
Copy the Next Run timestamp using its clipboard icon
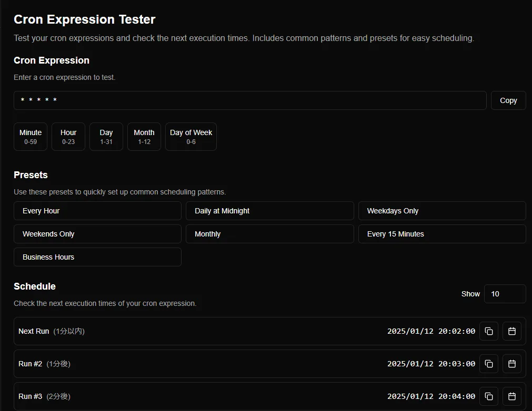pos(488,331)
